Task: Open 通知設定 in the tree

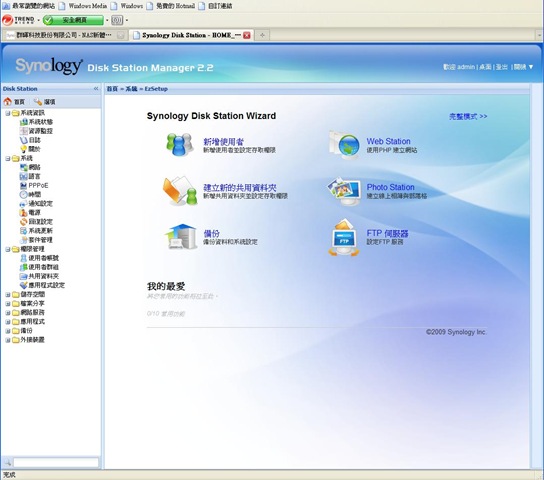Action: pyautogui.click(x=36, y=203)
